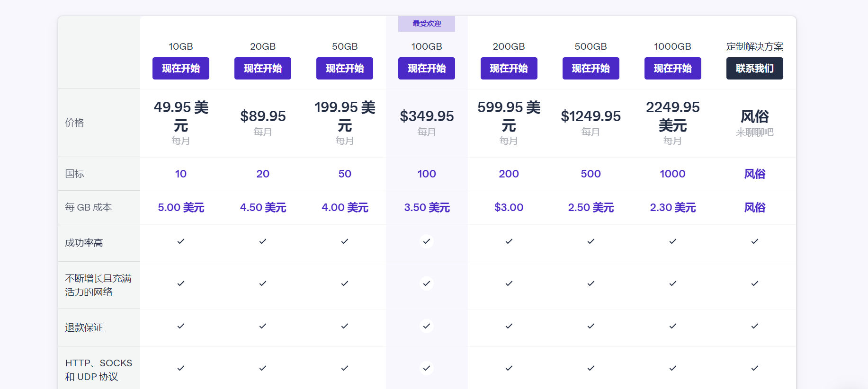Select 现在开始 for the 500GB plan
Screen dimensions: 868x389
pos(591,69)
